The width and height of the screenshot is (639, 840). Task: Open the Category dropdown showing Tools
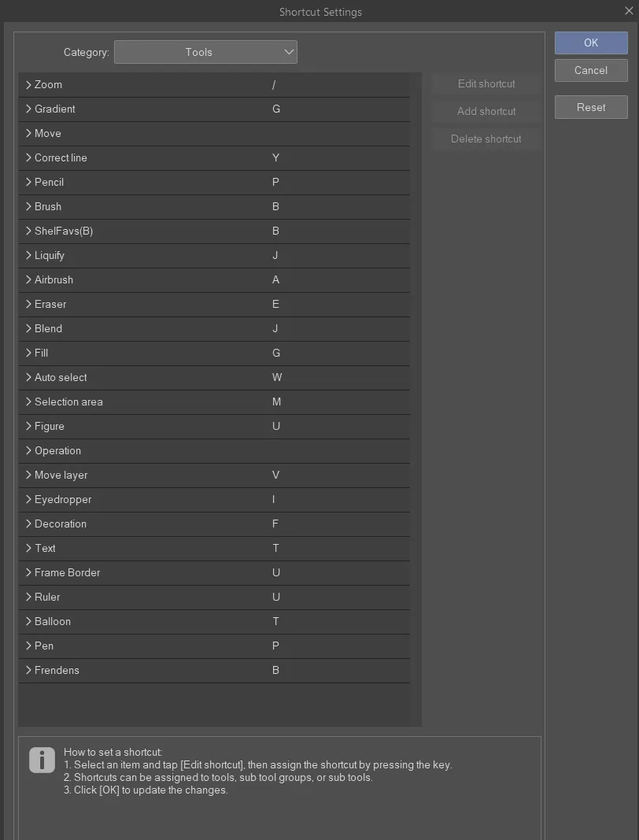[x=205, y=52]
